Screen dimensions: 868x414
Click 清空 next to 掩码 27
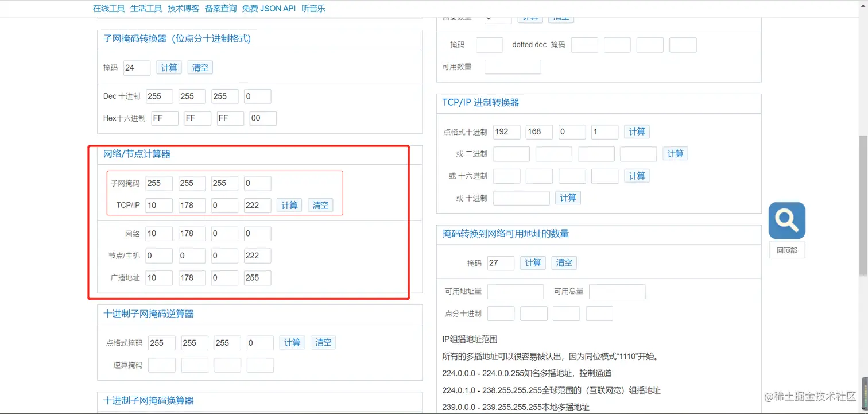pos(564,262)
